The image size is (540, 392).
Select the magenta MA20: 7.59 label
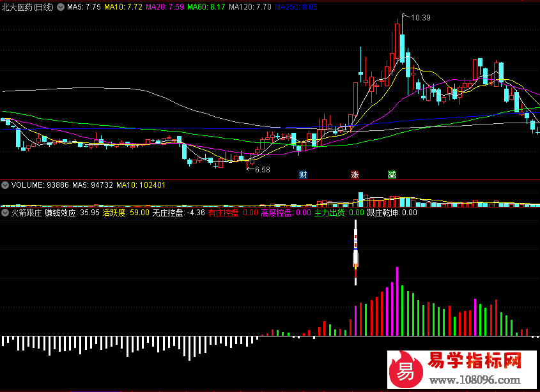click(165, 6)
